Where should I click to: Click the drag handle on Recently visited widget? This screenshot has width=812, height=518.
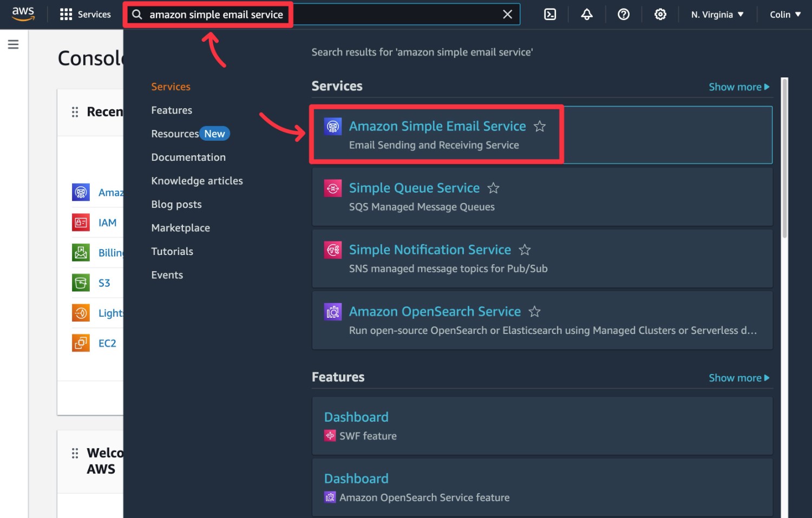pyautogui.click(x=75, y=112)
